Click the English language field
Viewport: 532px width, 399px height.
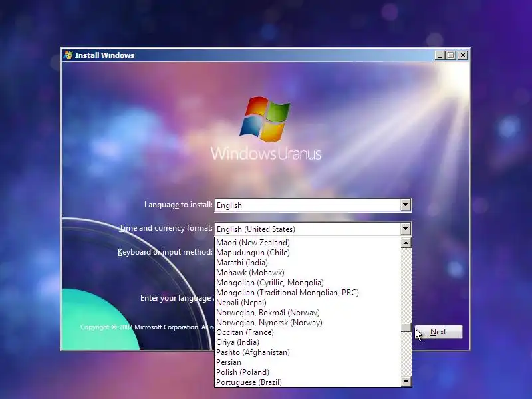[307, 205]
